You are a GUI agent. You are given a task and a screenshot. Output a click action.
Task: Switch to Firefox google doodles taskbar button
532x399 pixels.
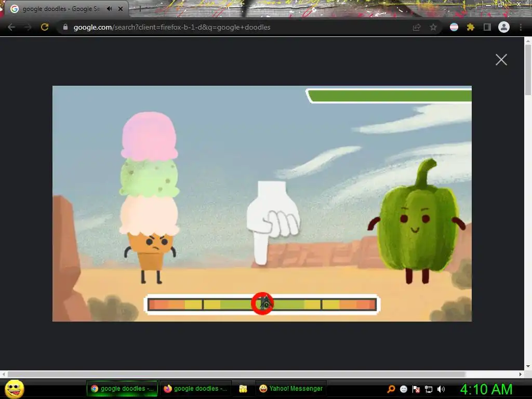pos(195,389)
